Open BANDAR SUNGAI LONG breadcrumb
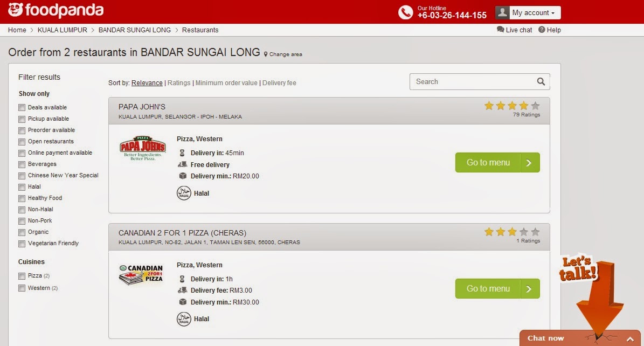Image resolution: width=644 pixels, height=346 pixels. click(135, 30)
